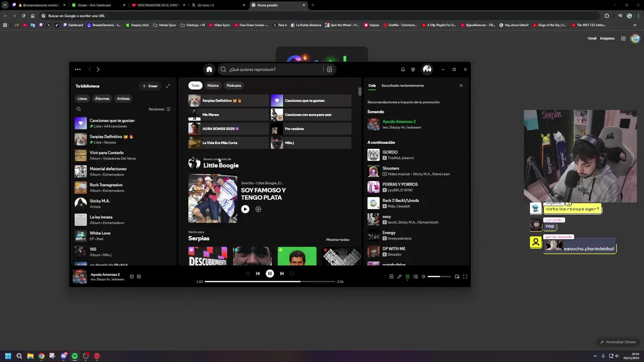This screenshot has width=644, height=362.
Task: Open AURA SONGS 2025 shortcut card
Action: point(228,129)
